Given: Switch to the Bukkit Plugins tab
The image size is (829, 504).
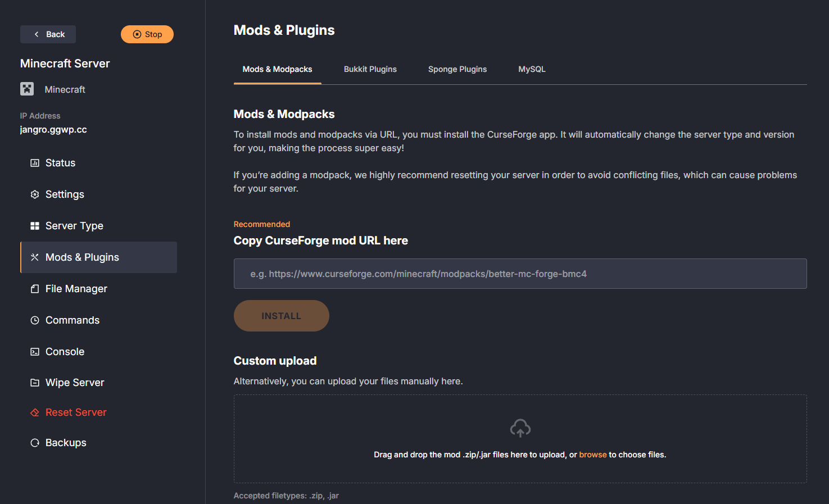Looking at the screenshot, I should coord(370,69).
